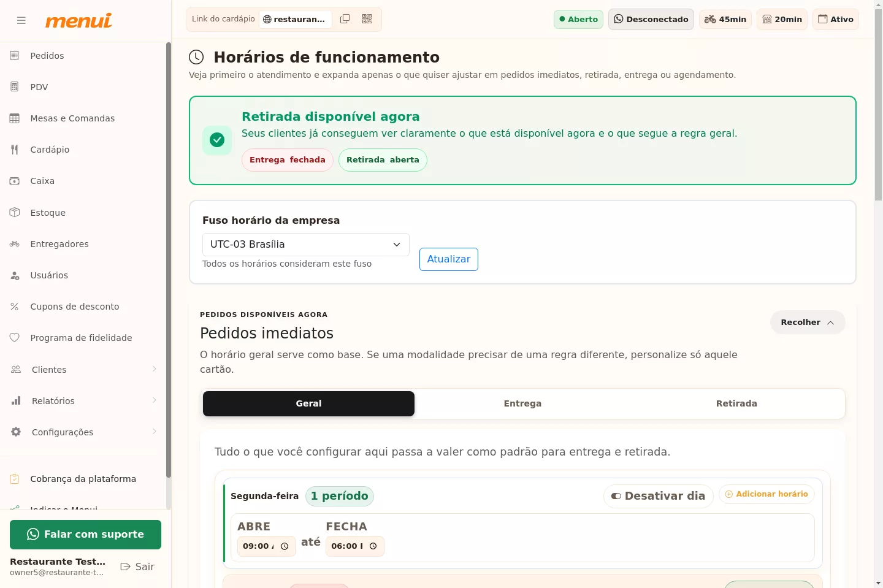This screenshot has height=588, width=883.
Task: Click the Caixa cash icon
Action: [15, 181]
